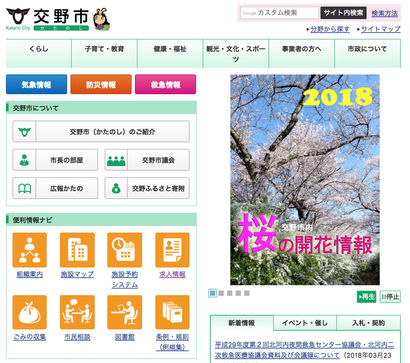Open the サイトマップ link
Image resolution: width=410 pixels, height=363 pixels.
(x=381, y=29)
